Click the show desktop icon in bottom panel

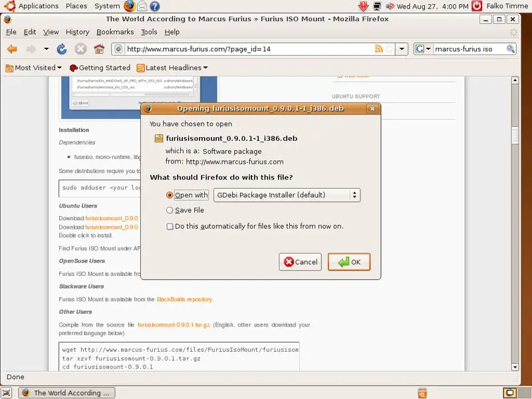6,392
